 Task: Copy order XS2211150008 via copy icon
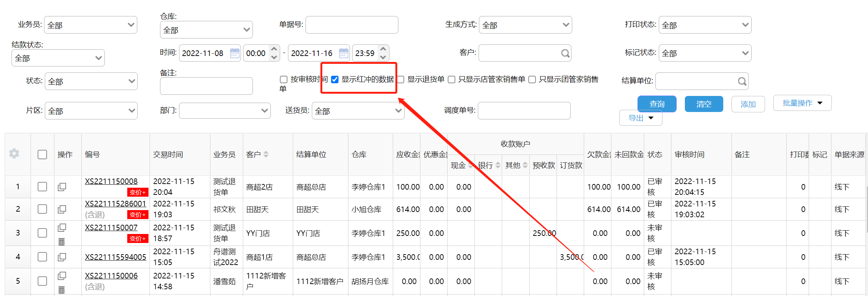click(x=62, y=187)
